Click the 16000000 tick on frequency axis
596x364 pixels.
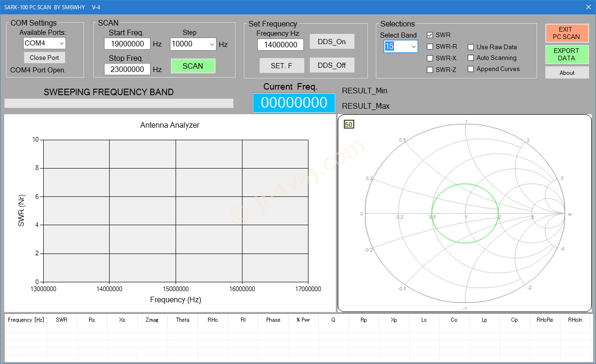pos(242,289)
